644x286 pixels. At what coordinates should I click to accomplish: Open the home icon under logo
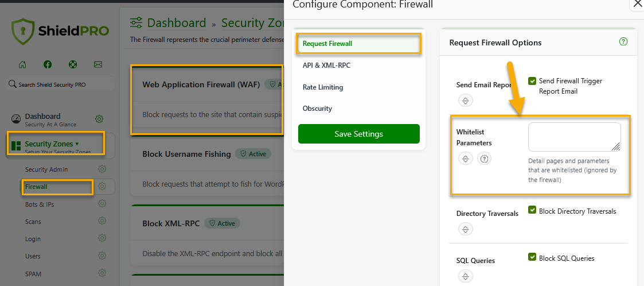point(22,64)
